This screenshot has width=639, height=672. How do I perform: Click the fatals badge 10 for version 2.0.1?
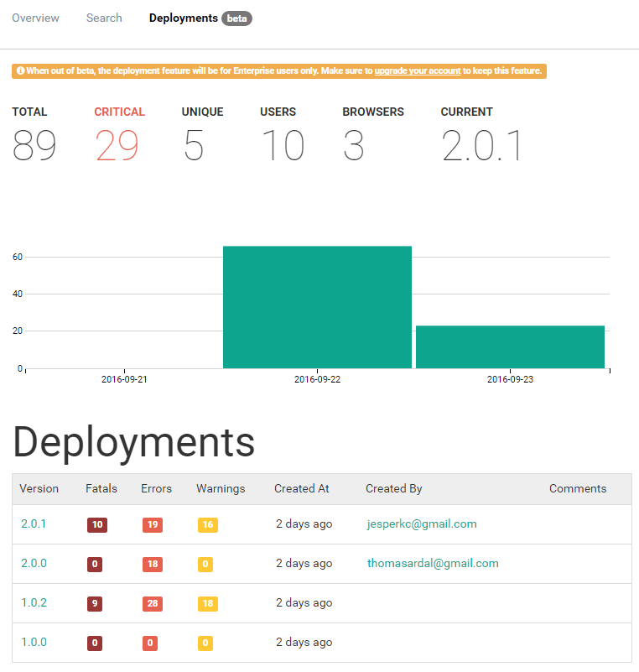pos(97,524)
